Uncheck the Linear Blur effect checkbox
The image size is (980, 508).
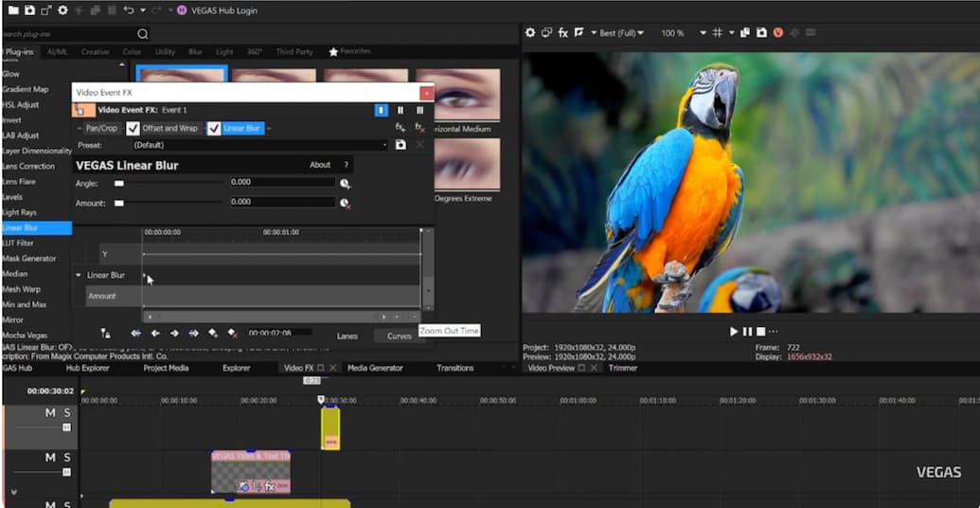click(214, 128)
